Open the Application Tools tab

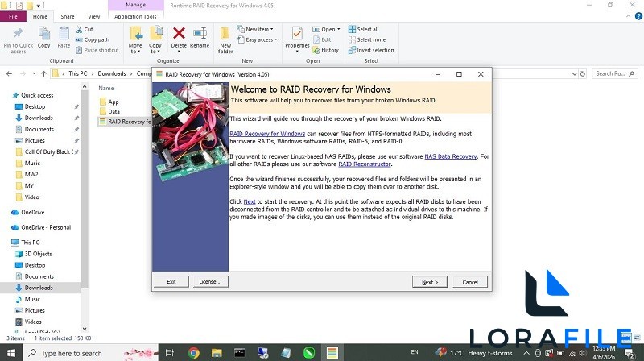click(x=135, y=16)
